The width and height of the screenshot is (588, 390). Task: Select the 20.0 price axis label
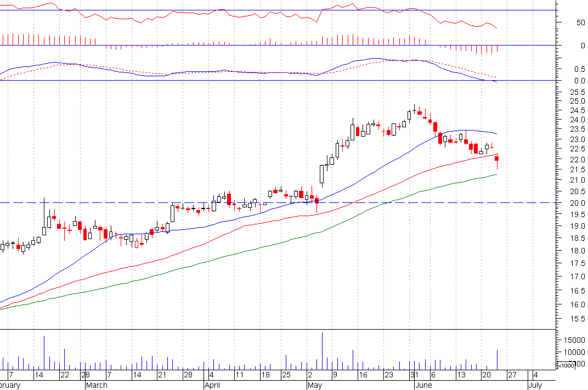pyautogui.click(x=577, y=203)
